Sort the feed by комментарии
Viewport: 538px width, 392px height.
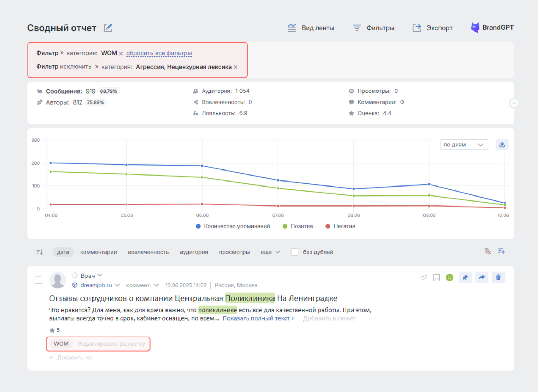(99, 252)
